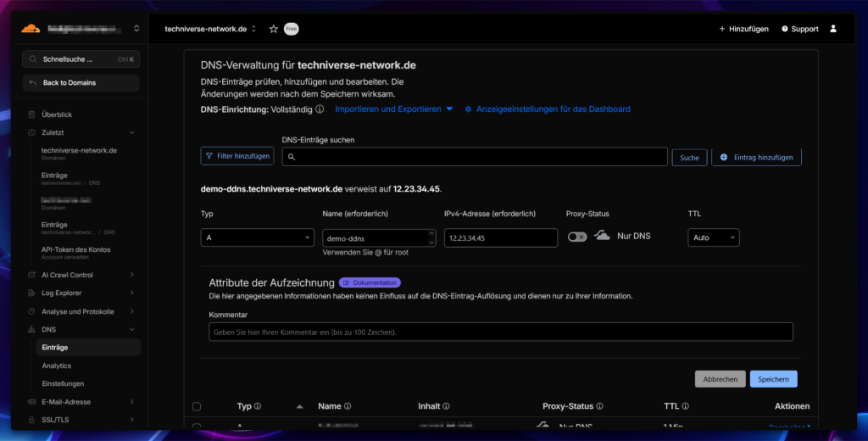Check the select-all records checkbox
This screenshot has height=441, width=868.
[x=197, y=407]
